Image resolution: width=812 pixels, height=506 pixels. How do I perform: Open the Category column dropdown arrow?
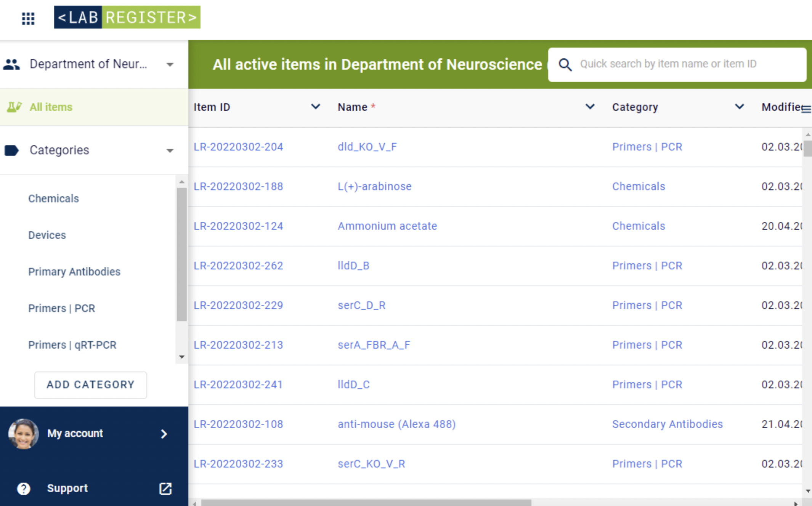click(x=739, y=107)
